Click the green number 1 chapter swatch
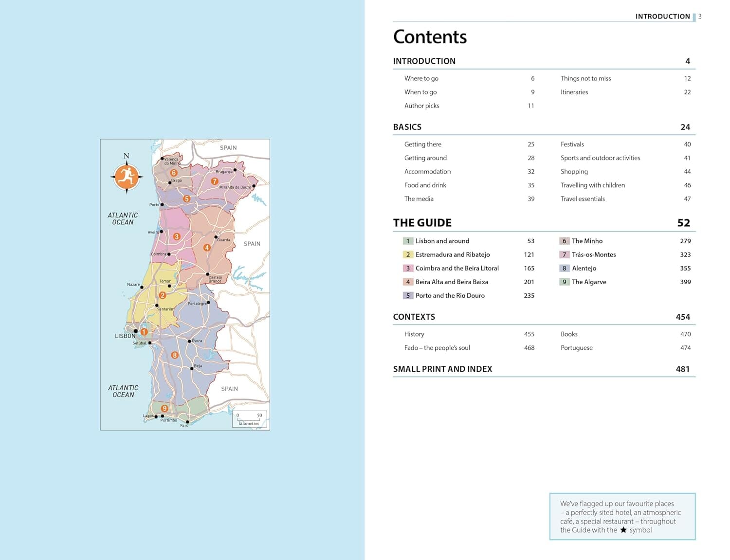 (408, 241)
